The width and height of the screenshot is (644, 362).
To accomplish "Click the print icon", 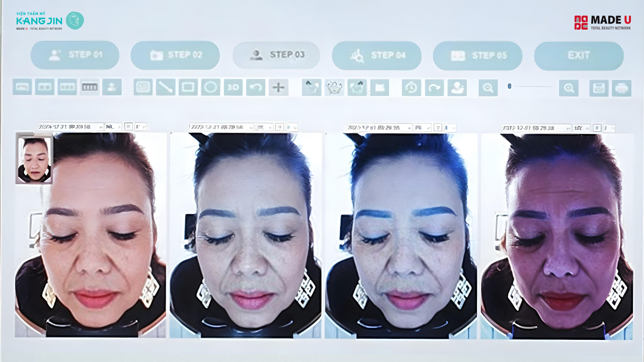I will pyautogui.click(x=621, y=88).
